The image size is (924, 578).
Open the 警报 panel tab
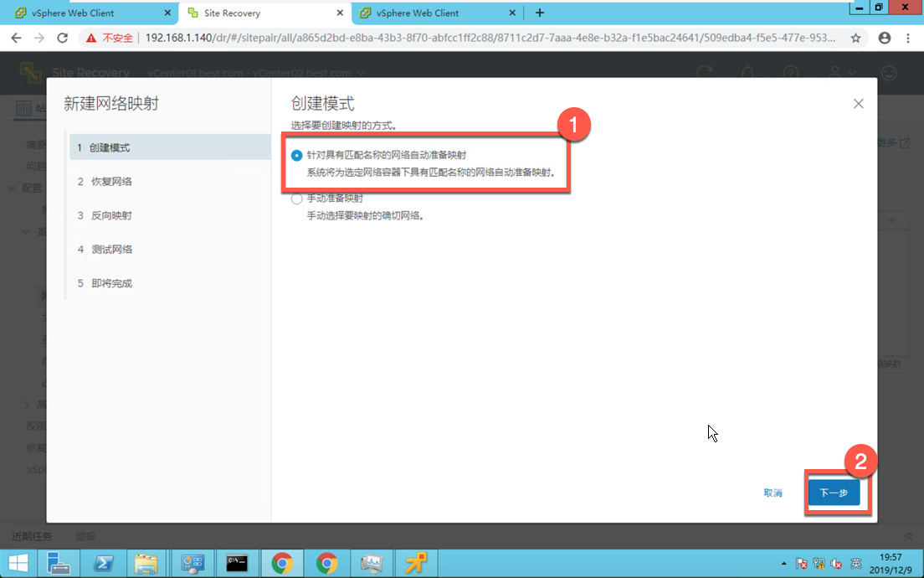pyautogui.click(x=85, y=536)
